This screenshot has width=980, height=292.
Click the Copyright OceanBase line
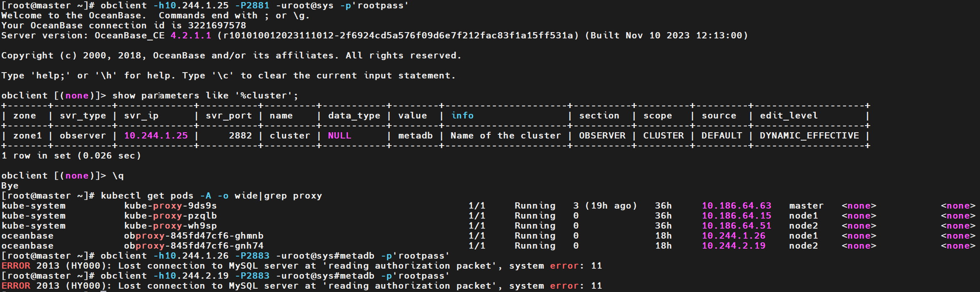pos(231,55)
